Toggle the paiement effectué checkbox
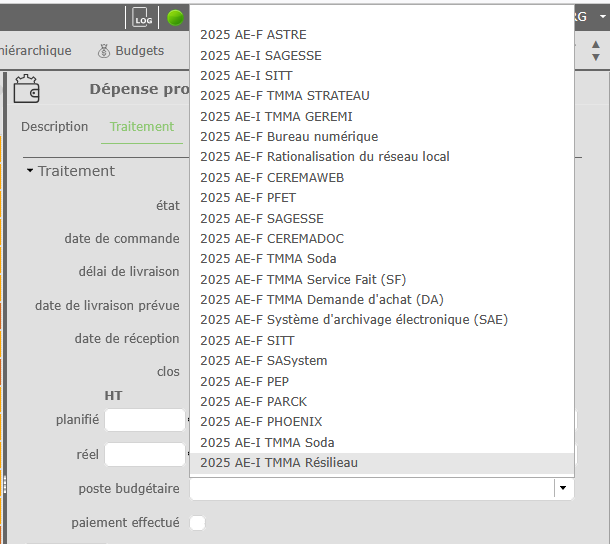The height and width of the screenshot is (544, 610). 197,523
